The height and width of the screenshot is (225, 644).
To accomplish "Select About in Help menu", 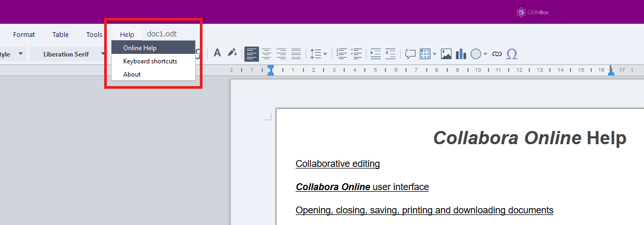I will tap(153, 74).
